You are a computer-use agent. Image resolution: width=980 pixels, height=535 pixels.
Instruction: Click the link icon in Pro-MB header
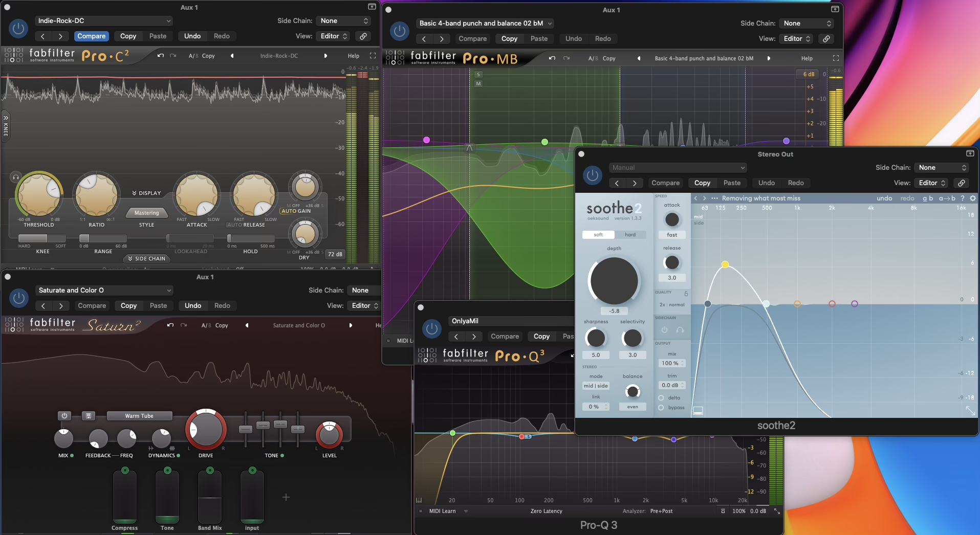coord(826,39)
